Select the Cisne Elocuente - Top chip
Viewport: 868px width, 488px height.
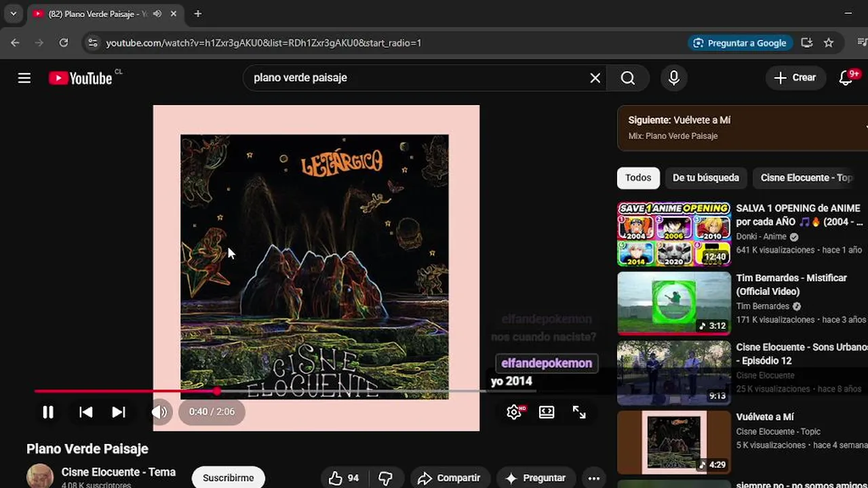pos(807,178)
